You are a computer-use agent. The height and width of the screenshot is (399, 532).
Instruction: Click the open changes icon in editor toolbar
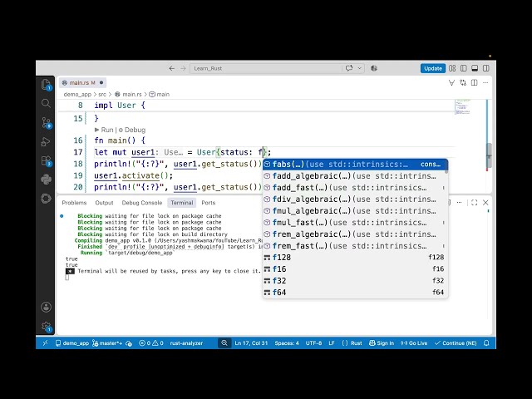coord(463,82)
